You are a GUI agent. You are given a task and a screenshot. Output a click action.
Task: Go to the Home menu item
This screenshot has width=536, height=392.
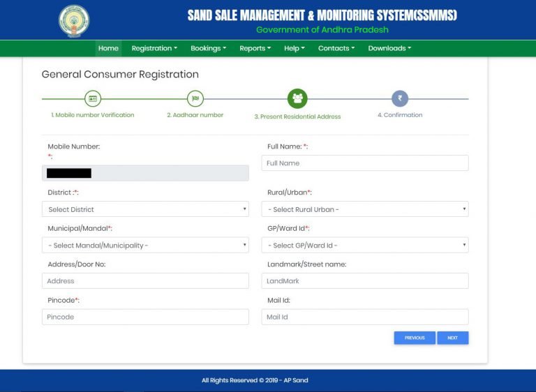pyautogui.click(x=108, y=48)
